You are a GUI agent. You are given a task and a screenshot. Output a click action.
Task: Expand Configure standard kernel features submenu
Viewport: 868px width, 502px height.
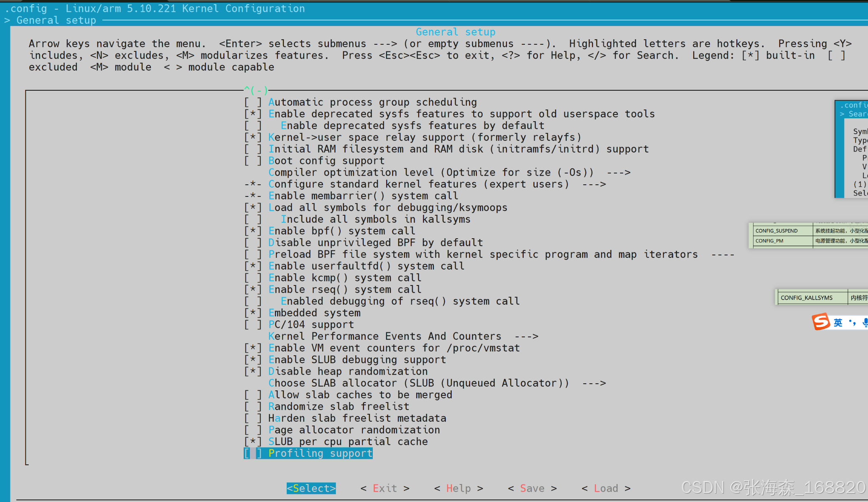click(x=437, y=184)
